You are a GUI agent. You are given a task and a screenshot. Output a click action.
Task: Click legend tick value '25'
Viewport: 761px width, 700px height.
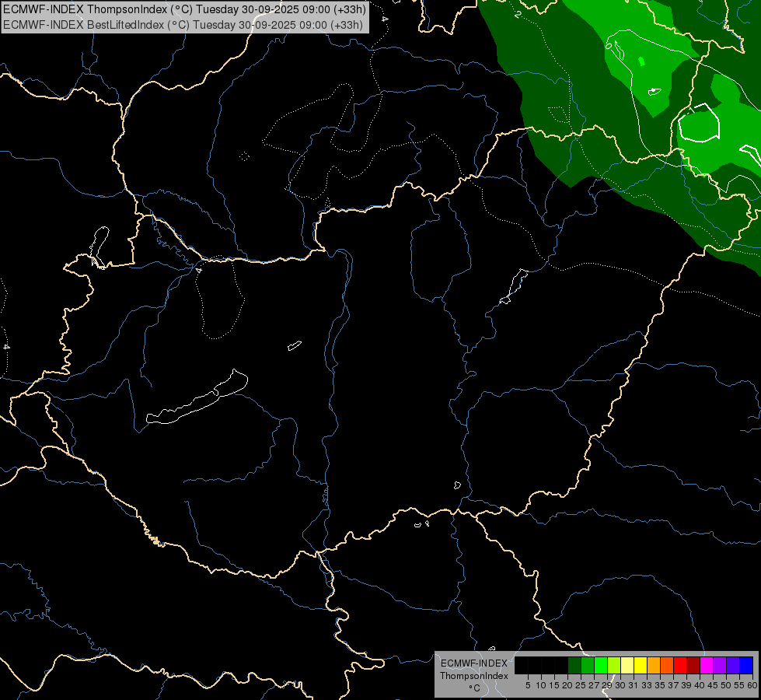581,685
